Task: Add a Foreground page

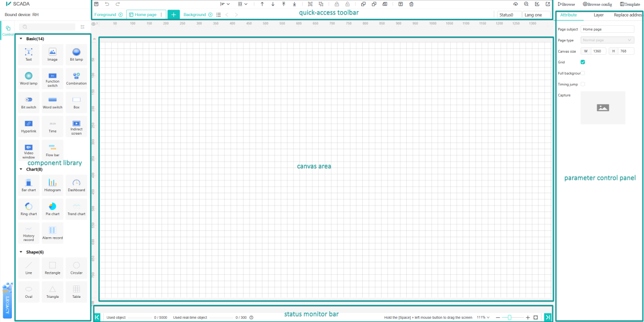Action: 120,14
